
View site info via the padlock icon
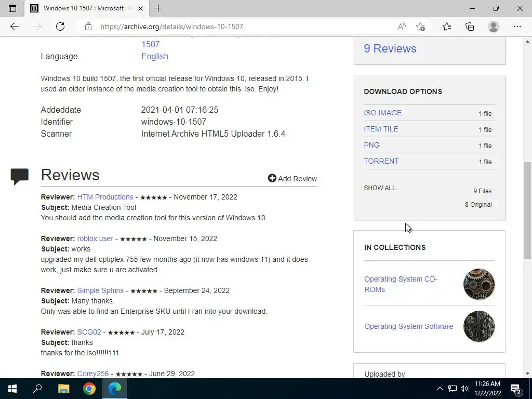tap(88, 26)
